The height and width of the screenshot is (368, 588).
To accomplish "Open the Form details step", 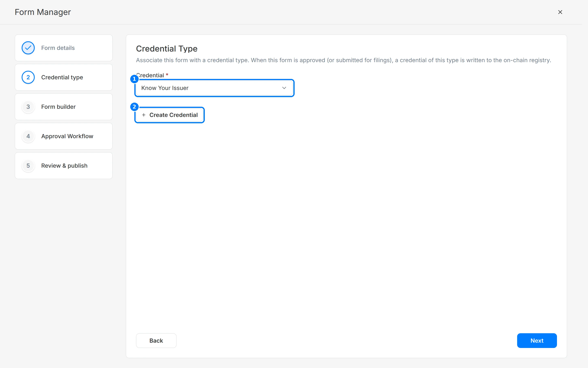I will [x=64, y=48].
